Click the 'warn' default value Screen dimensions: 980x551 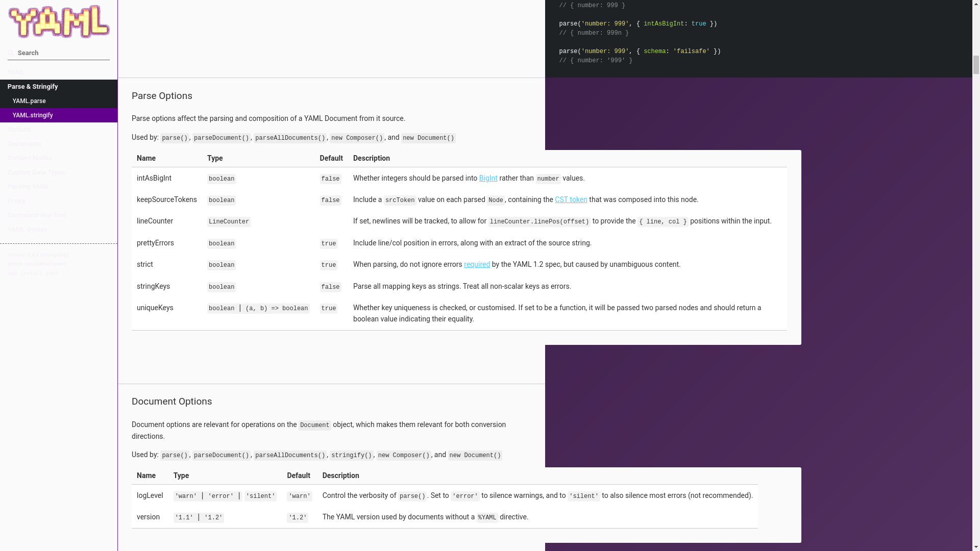(299, 496)
